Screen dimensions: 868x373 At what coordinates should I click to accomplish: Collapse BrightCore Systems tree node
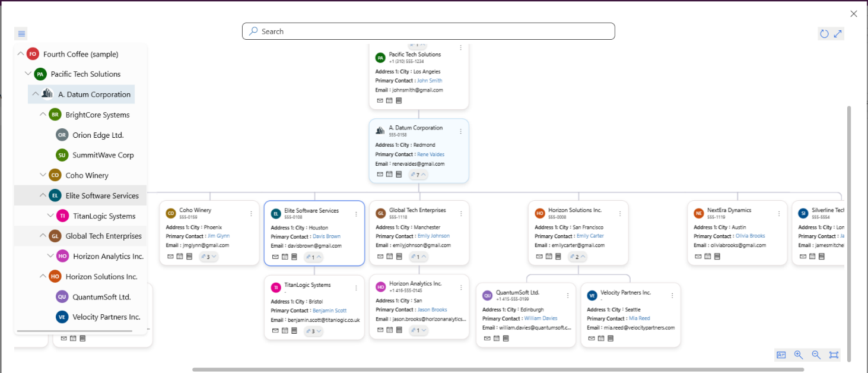click(x=43, y=115)
